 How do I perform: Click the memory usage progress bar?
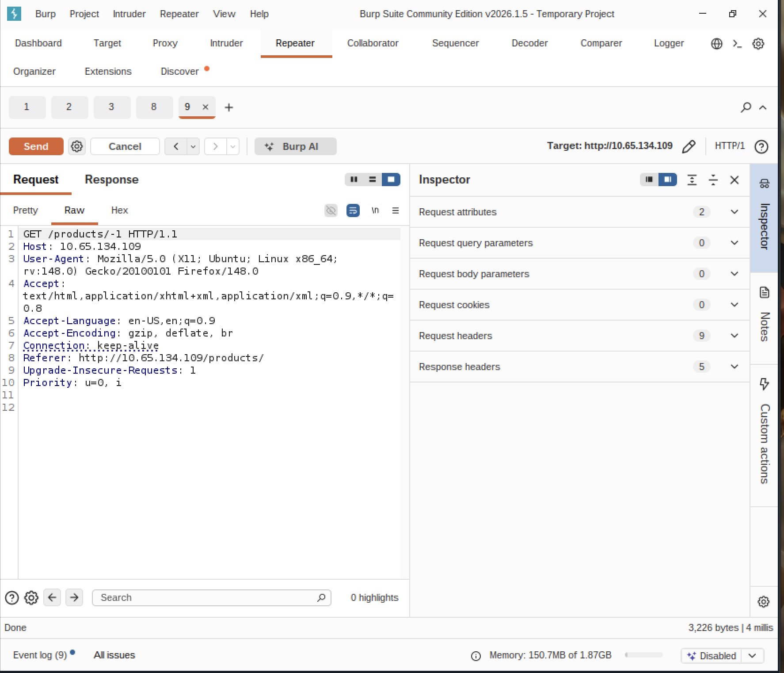tap(644, 655)
